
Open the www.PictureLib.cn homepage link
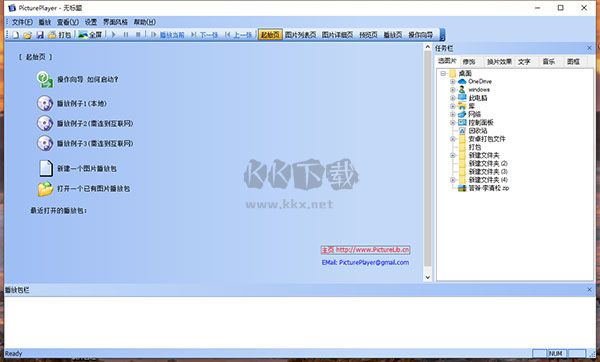366,250
